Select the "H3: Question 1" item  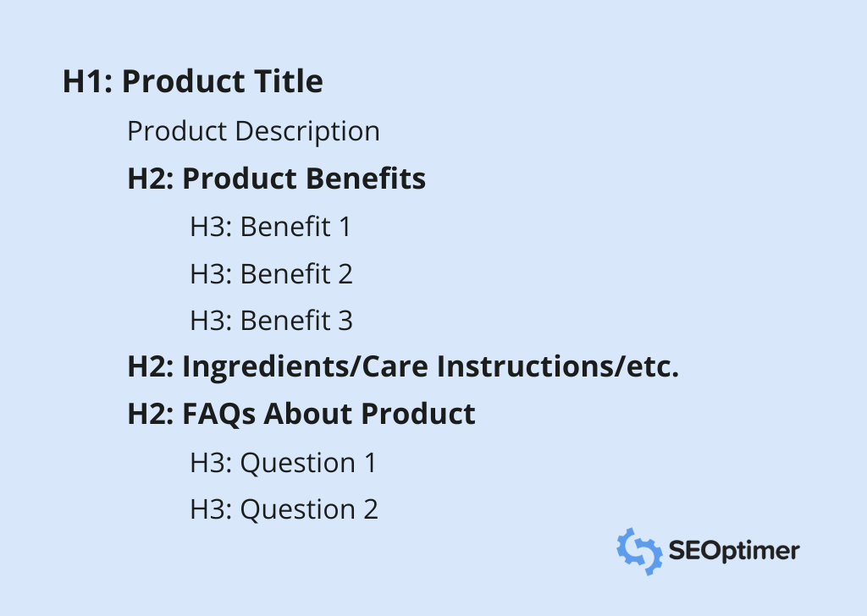point(283,463)
